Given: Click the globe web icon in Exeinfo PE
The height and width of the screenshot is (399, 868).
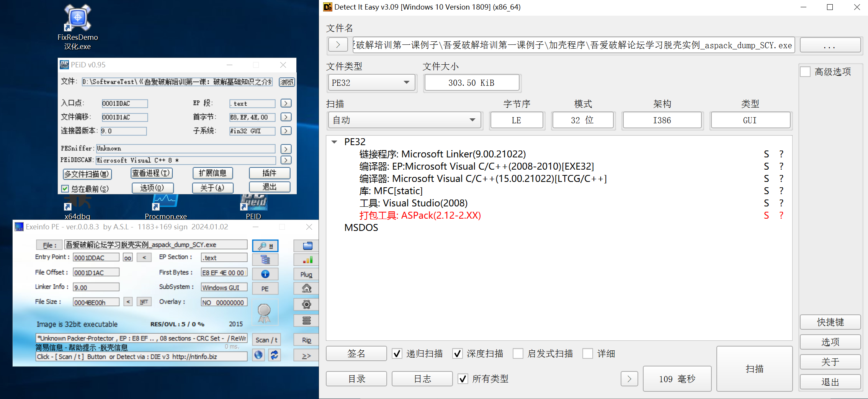Looking at the screenshot, I should point(259,355).
